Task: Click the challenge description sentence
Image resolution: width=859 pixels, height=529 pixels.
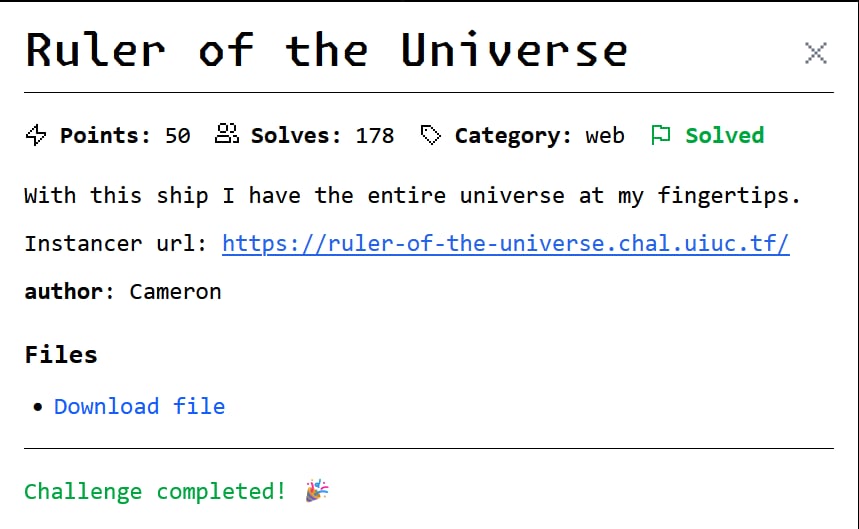Action: click(x=413, y=196)
